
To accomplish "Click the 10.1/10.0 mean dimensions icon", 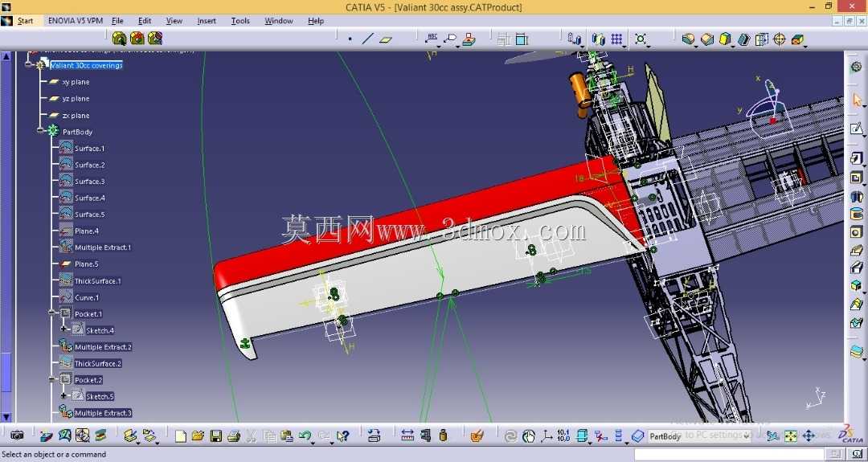I will pyautogui.click(x=563, y=435).
